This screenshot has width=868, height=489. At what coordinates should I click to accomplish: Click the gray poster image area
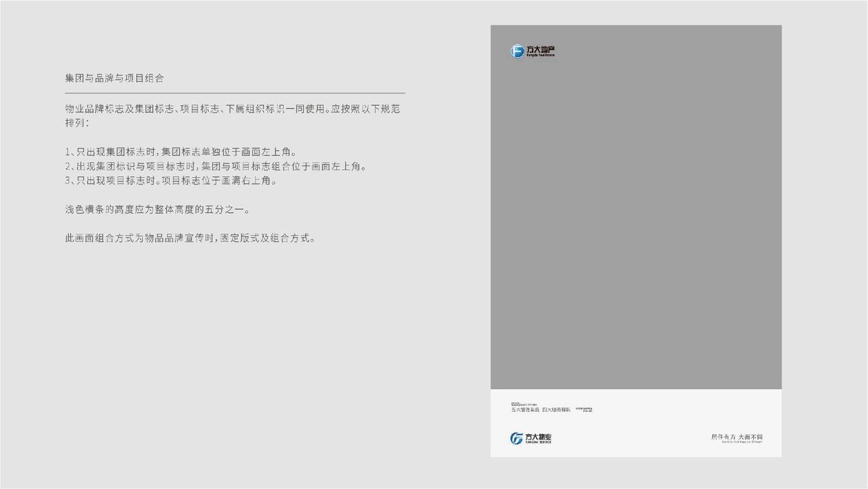click(x=636, y=207)
